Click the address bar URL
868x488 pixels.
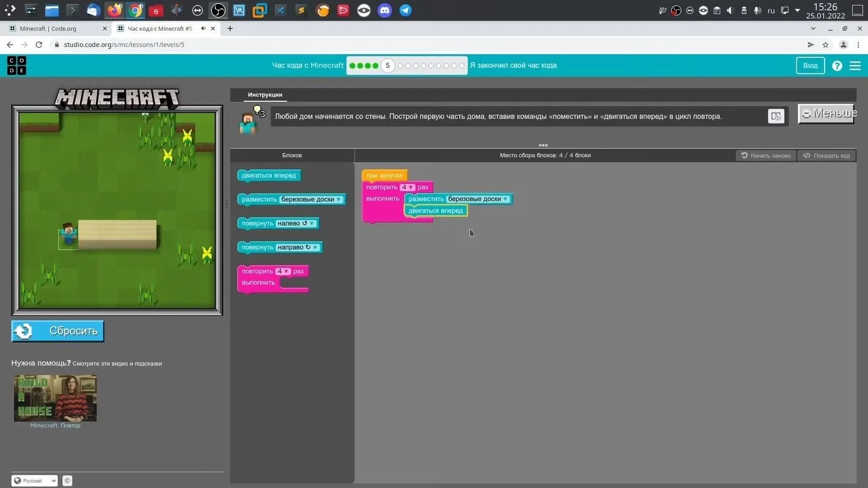point(124,45)
